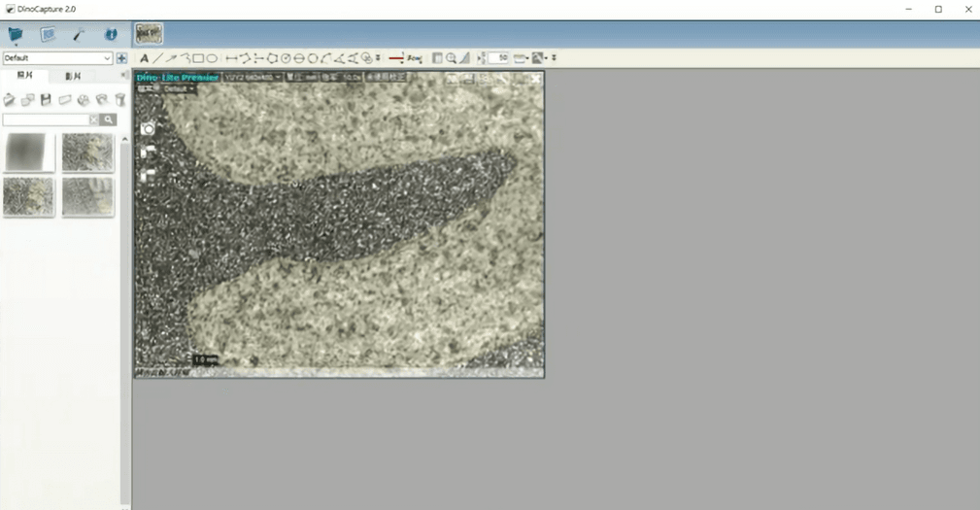Switch to the 照片 (Photos) tab
980x510 pixels.
25,76
